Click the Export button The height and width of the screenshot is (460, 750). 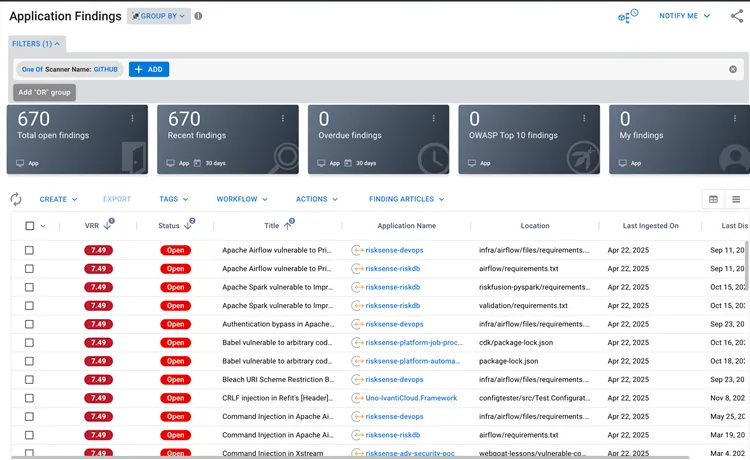pos(117,199)
